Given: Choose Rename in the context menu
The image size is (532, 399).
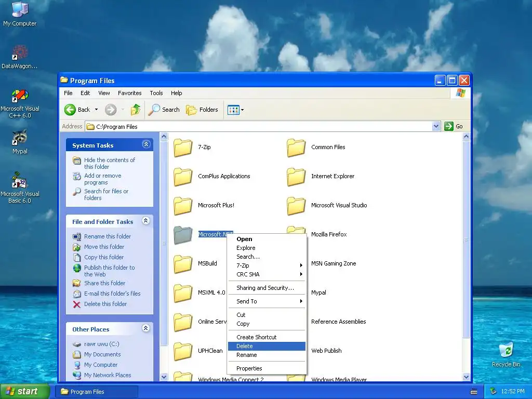Looking at the screenshot, I should pos(267,355).
